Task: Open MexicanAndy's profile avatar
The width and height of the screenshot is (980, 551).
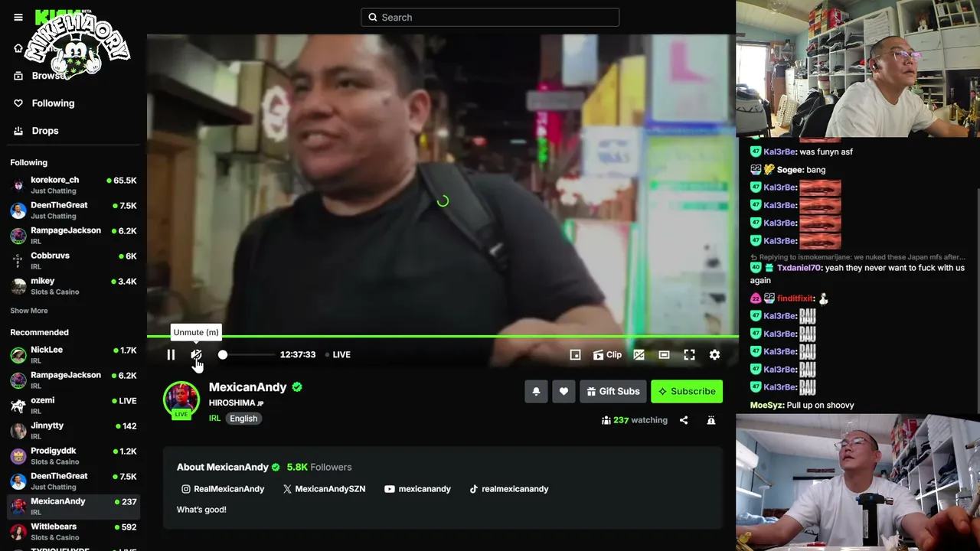Action: 181,399
